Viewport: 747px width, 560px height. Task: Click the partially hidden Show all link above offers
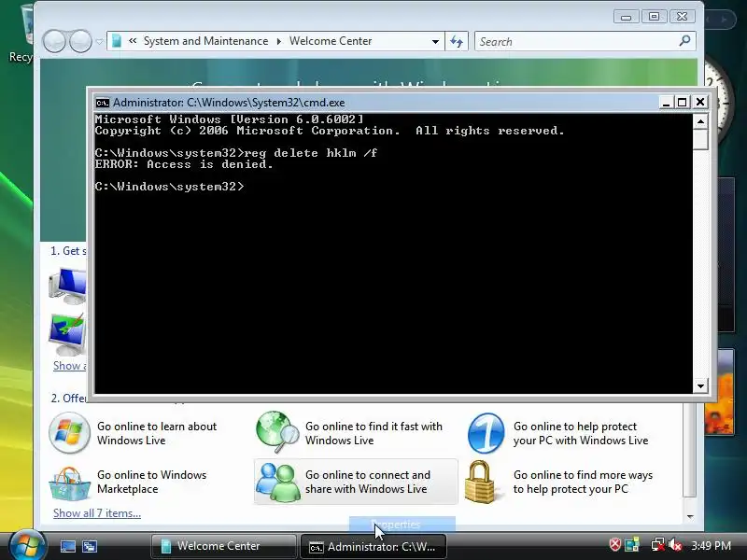pyautogui.click(x=69, y=366)
